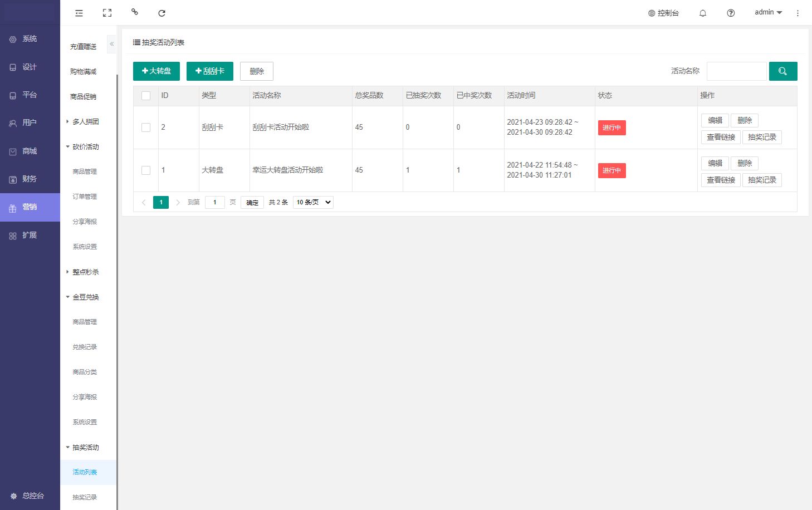Select 抽奖记录 in the submenu
This screenshot has height=510, width=812.
tap(85, 497)
